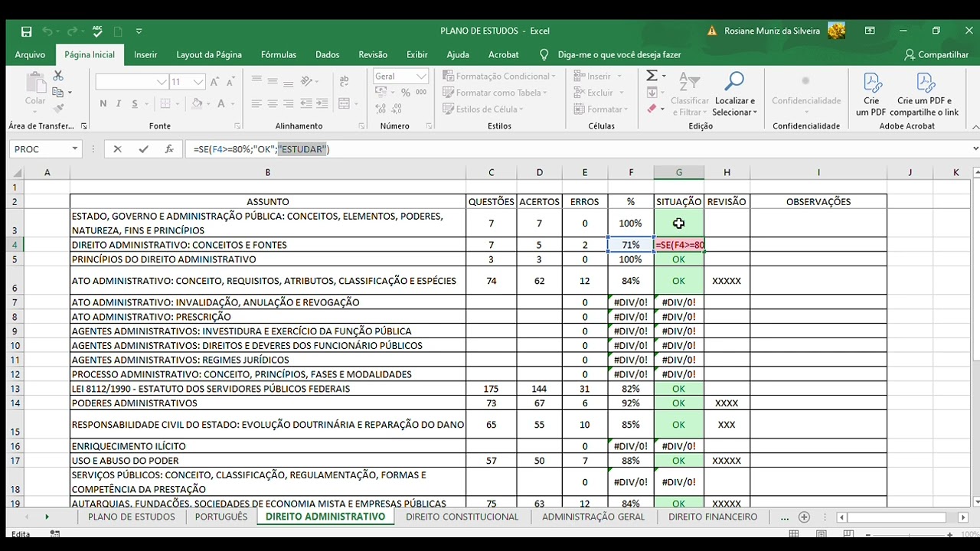
Task: Click the Fill down arrow icon
Action: 652,93
